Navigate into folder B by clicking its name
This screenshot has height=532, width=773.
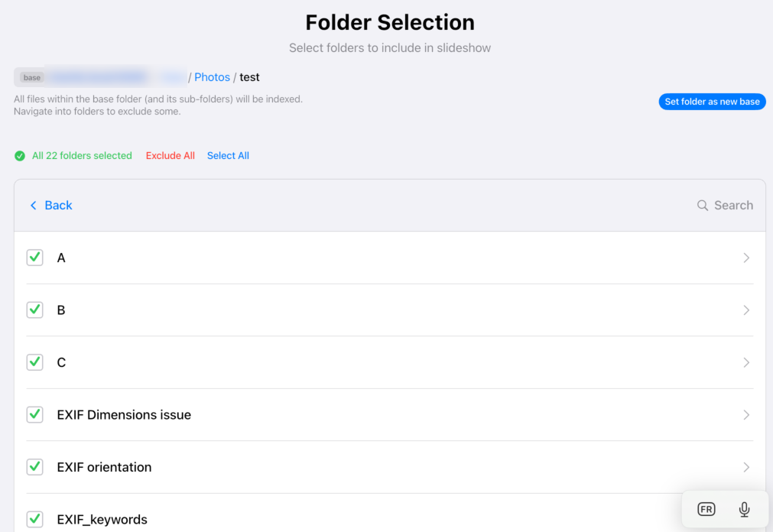tap(61, 310)
